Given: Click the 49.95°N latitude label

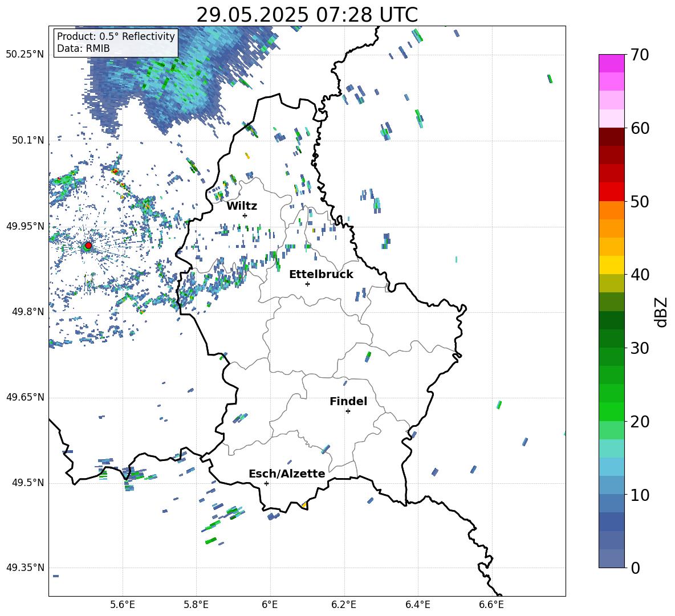Looking at the screenshot, I should (25, 226).
